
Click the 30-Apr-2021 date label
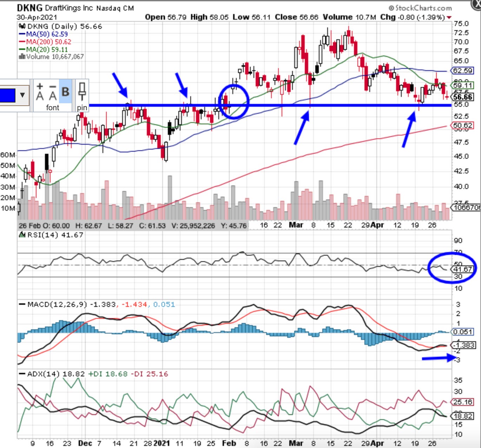coord(37,17)
